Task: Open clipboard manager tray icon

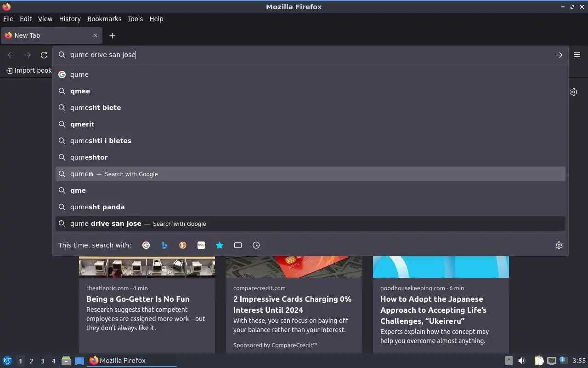Action: coord(539,361)
